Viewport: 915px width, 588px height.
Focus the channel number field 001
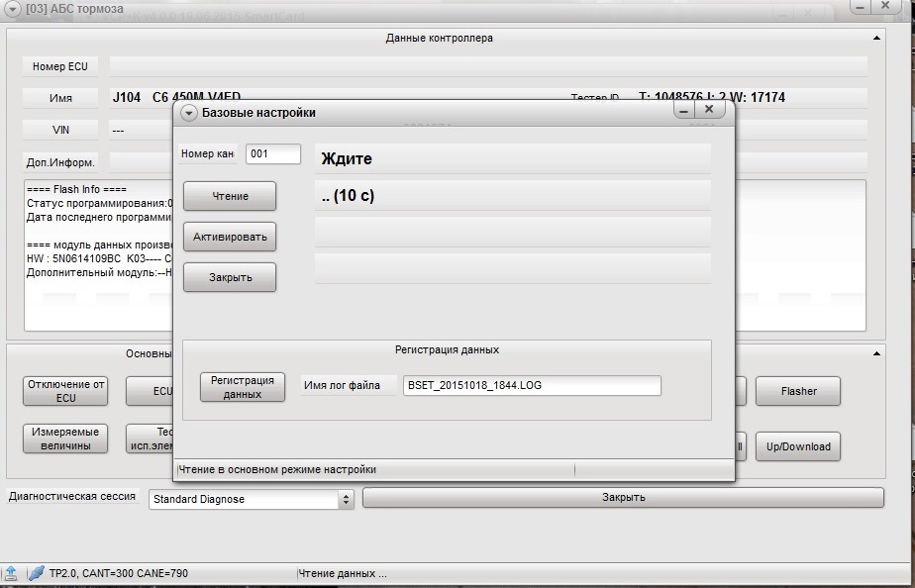273,154
